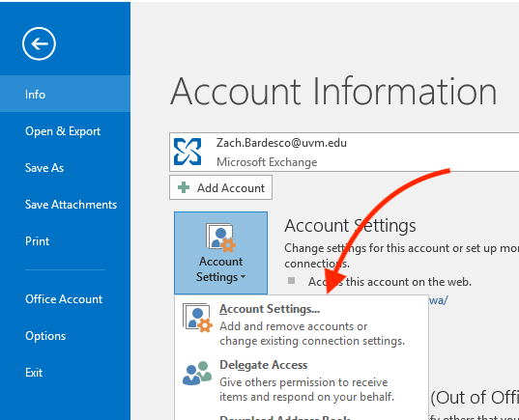Image resolution: width=519 pixels, height=420 pixels.
Task: Click the Account Settings tile's person-gear icon
Action: point(220,238)
